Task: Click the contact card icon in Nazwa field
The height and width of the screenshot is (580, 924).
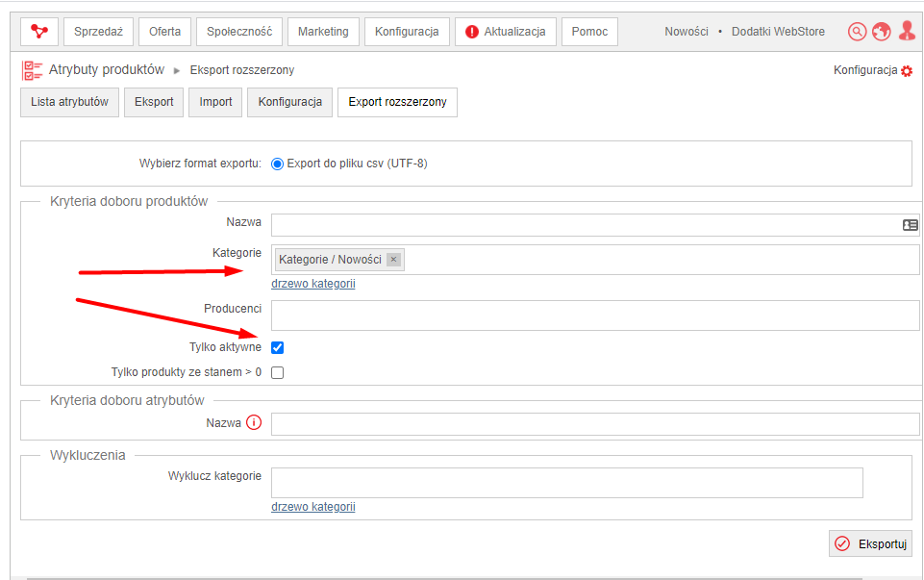Action: (x=910, y=225)
